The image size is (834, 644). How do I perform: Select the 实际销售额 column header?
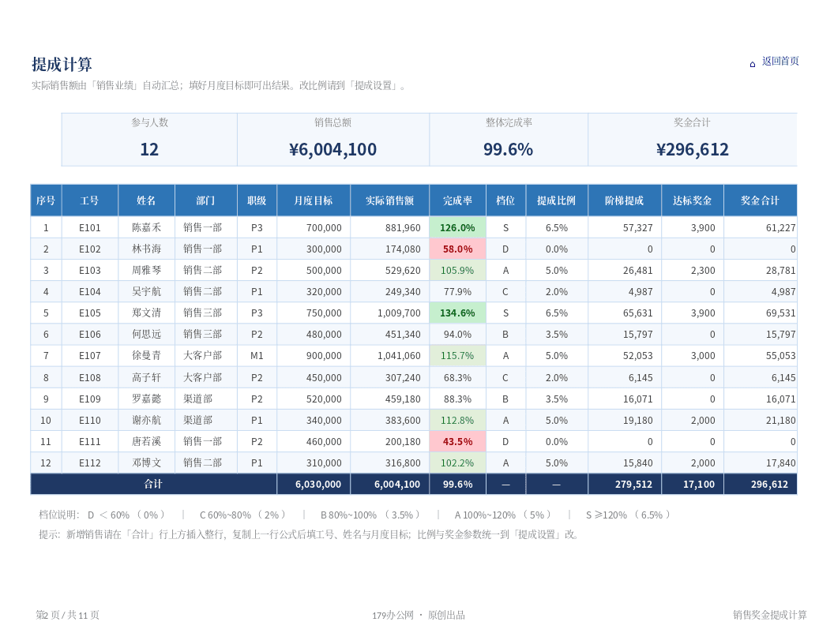tap(390, 200)
